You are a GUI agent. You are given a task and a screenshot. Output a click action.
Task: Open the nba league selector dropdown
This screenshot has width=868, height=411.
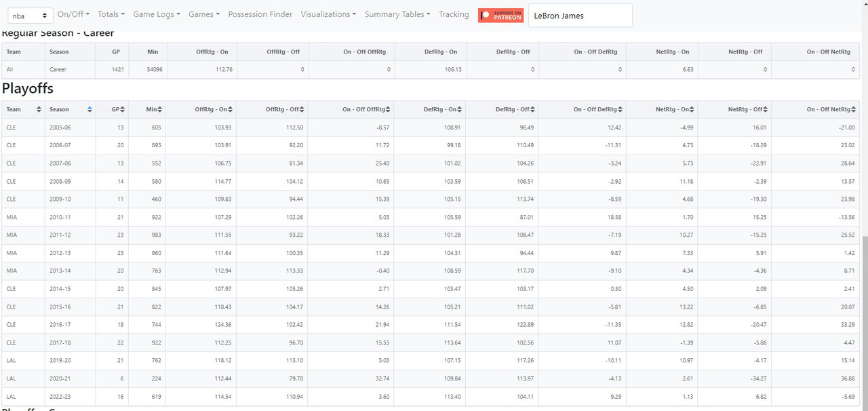(30, 15)
